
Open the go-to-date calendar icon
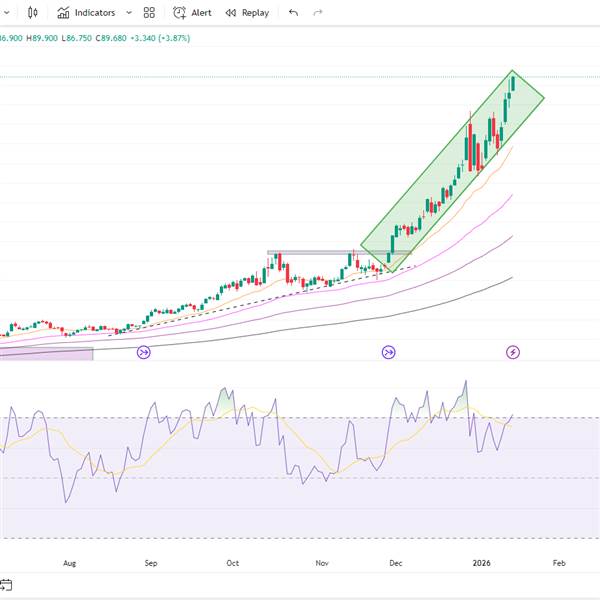click(x=6, y=585)
